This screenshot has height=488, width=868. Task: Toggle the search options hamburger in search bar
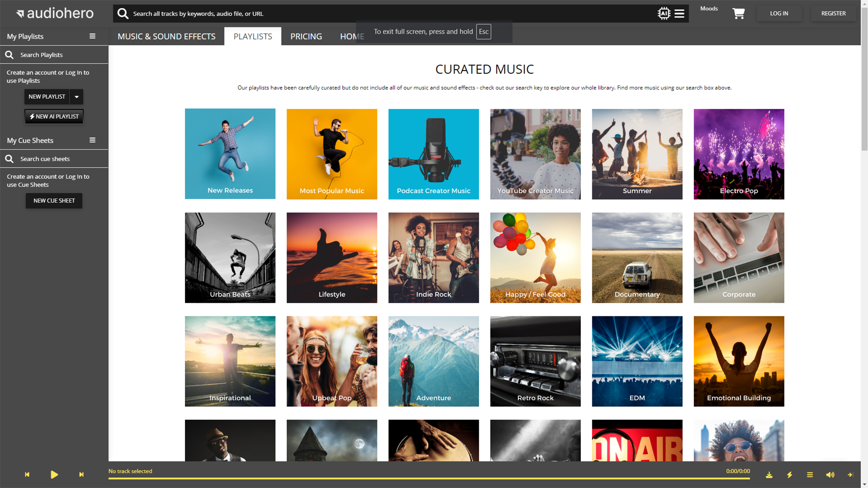coord(679,14)
